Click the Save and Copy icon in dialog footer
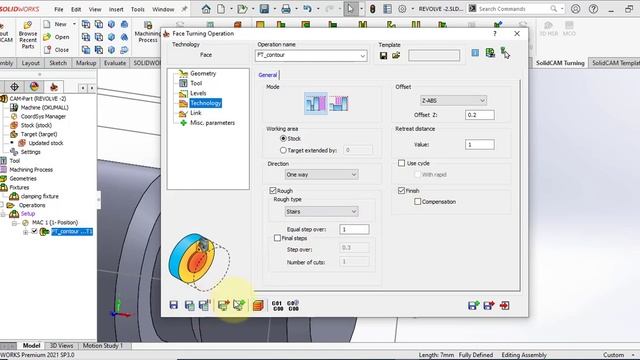The image size is (640, 360). [189, 305]
